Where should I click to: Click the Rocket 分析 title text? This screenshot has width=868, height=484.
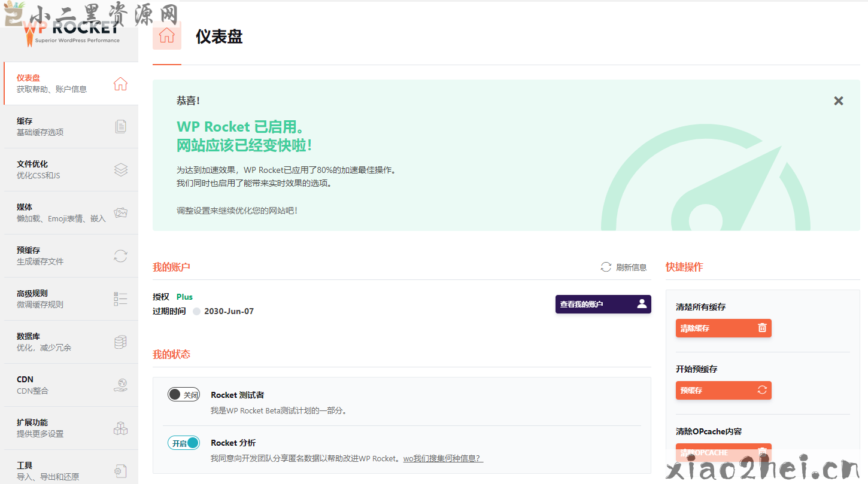pos(233,443)
